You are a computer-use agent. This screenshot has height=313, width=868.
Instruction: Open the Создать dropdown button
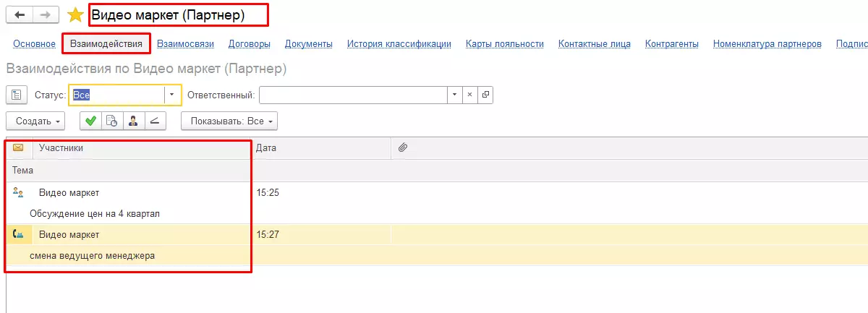point(35,121)
